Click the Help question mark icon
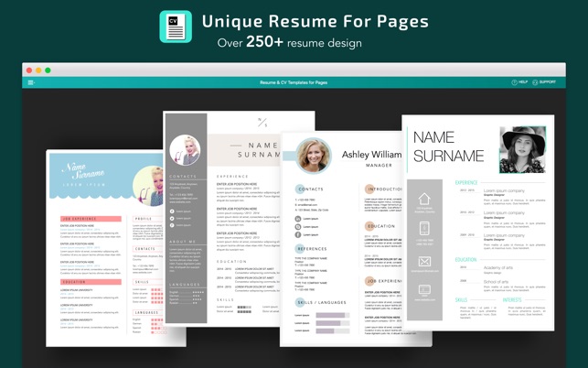This screenshot has width=588, height=368. (514, 82)
